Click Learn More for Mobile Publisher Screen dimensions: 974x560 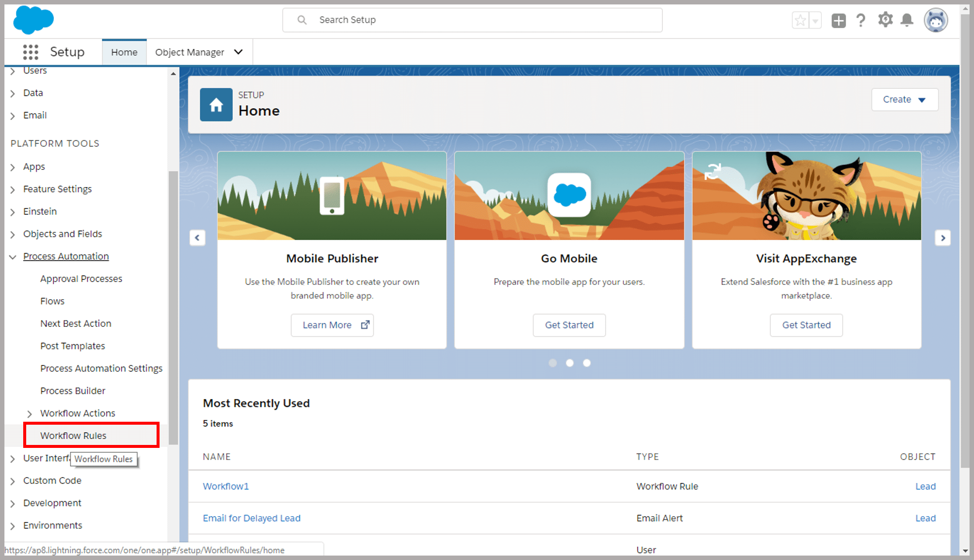332,324
